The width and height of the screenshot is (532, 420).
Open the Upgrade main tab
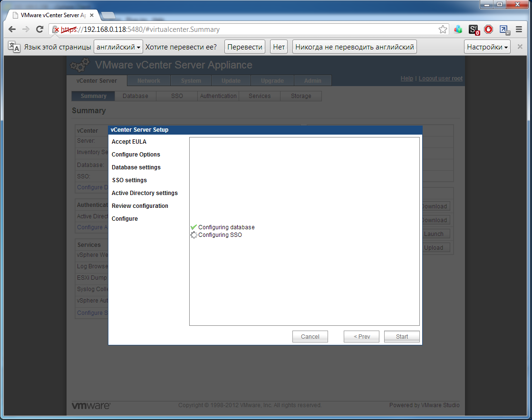(x=272, y=80)
